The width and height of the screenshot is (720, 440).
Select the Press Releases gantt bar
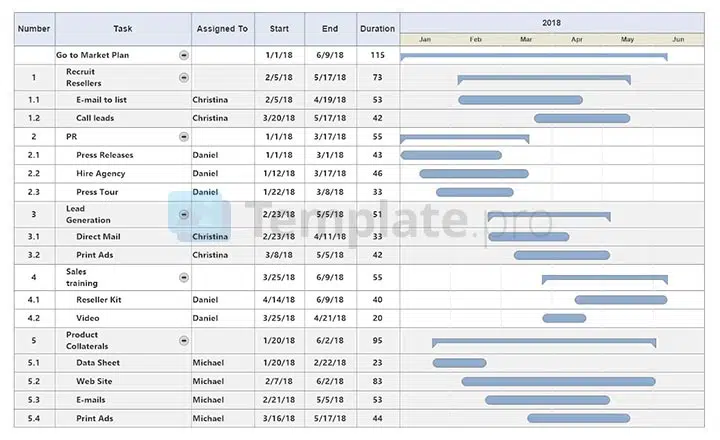pos(451,155)
